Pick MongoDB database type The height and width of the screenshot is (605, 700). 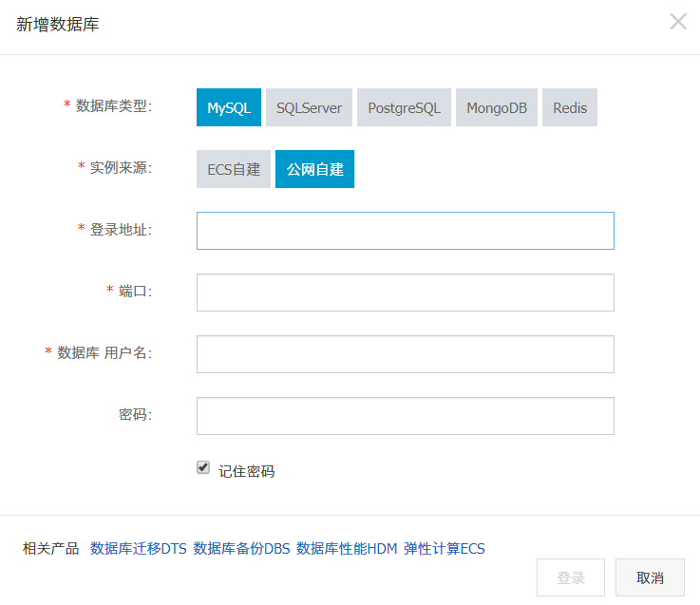(x=497, y=107)
